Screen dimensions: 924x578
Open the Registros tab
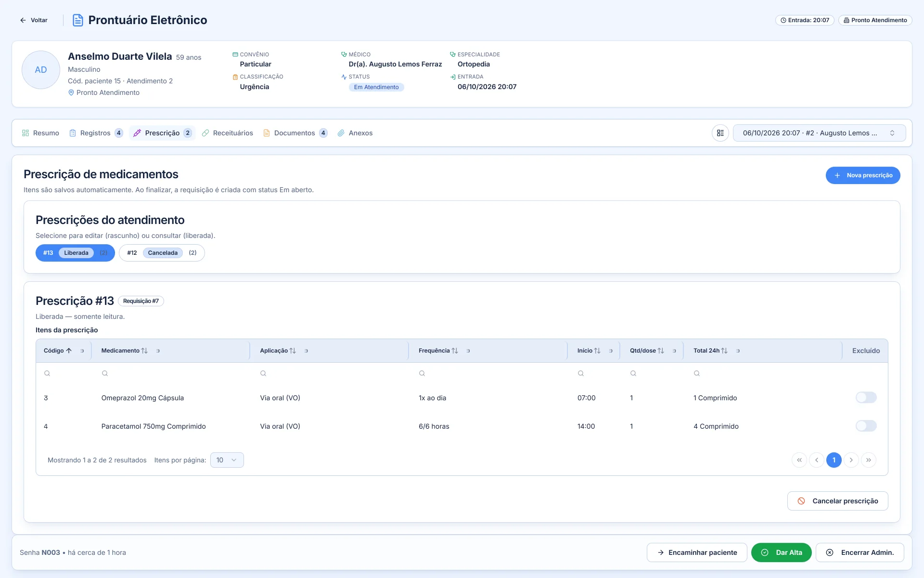coord(96,133)
